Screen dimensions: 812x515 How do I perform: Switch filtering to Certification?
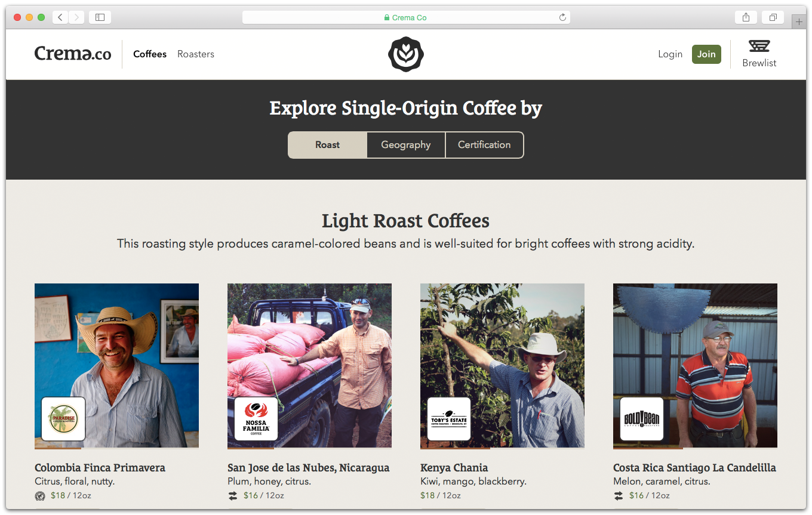[484, 144]
